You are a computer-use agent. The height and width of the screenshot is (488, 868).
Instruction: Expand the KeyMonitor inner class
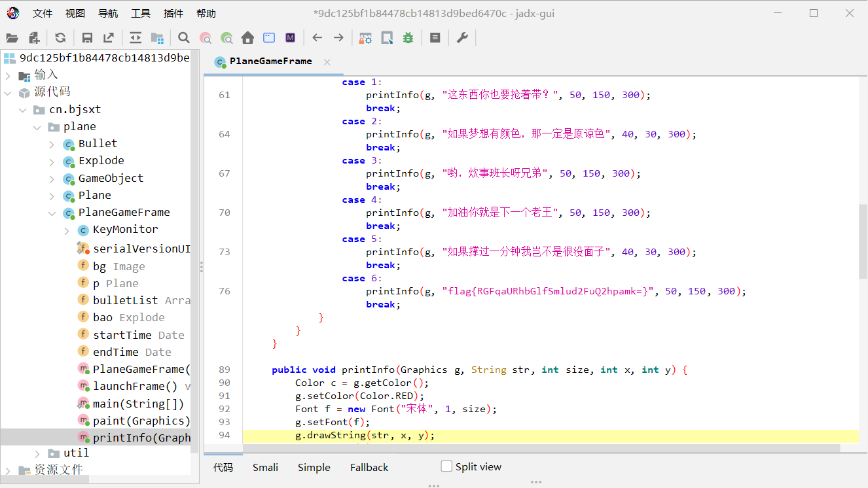(x=67, y=230)
